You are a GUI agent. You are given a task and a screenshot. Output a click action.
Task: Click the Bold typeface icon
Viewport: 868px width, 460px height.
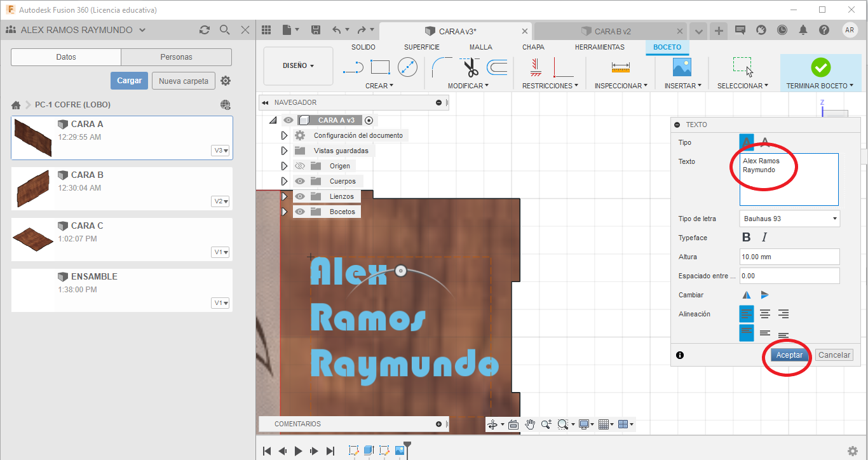click(x=747, y=238)
